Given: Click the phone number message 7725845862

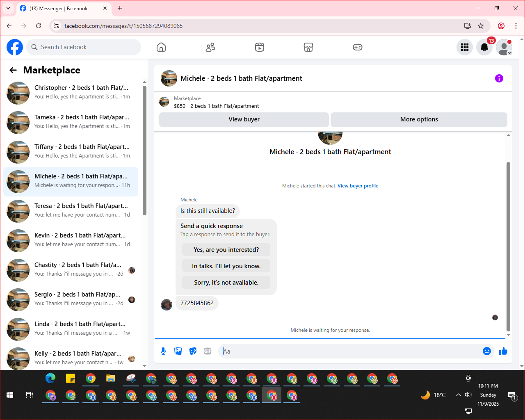Looking at the screenshot, I should (197, 303).
